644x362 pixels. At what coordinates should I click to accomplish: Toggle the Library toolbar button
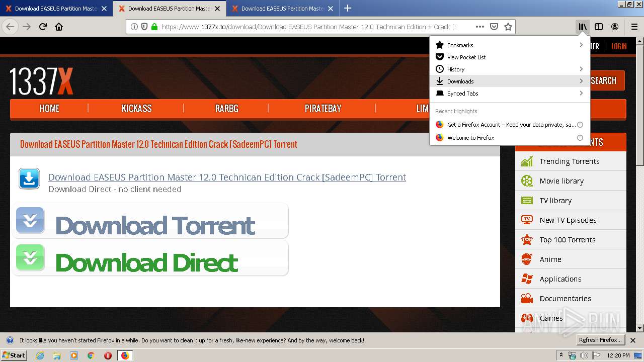coord(583,27)
